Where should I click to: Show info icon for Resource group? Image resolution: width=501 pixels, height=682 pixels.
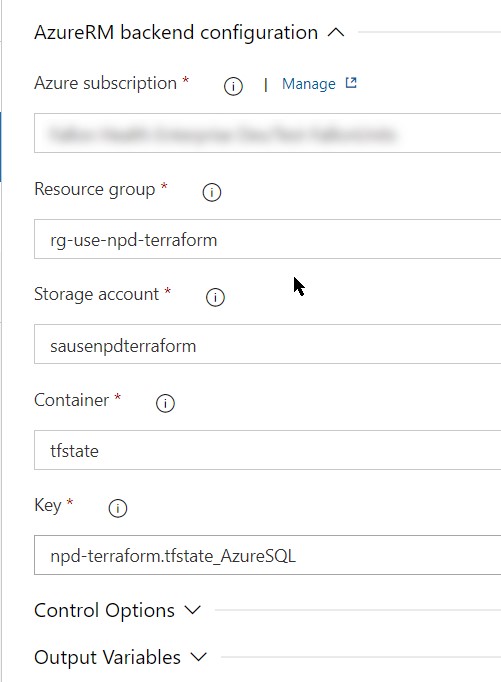[212, 192]
